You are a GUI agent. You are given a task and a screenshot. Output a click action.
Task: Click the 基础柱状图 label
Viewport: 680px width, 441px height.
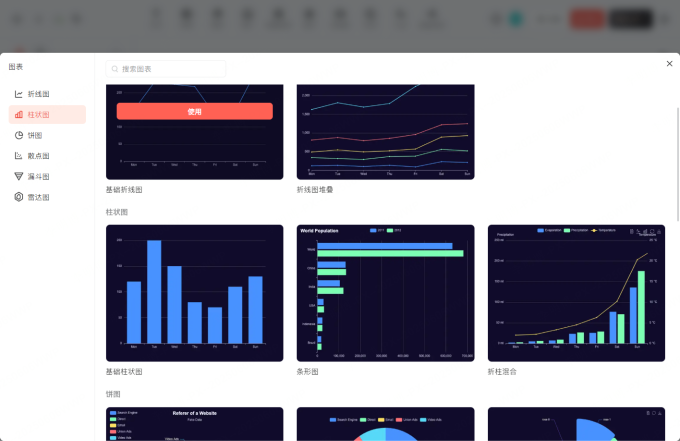(124, 372)
